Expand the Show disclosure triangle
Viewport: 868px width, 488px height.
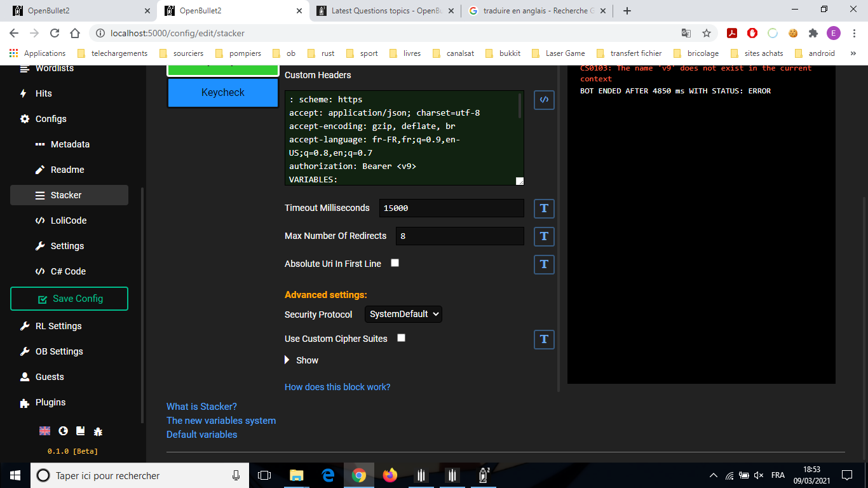(287, 360)
